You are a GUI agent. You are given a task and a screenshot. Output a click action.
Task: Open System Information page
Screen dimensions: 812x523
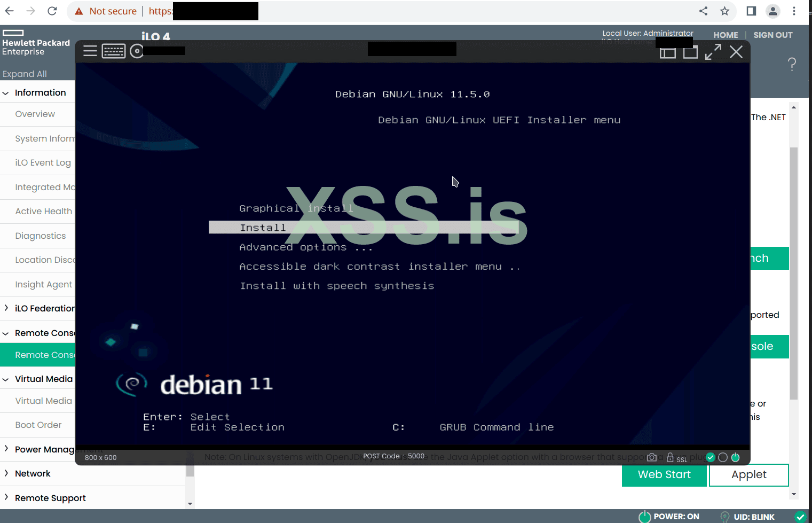pyautogui.click(x=45, y=138)
